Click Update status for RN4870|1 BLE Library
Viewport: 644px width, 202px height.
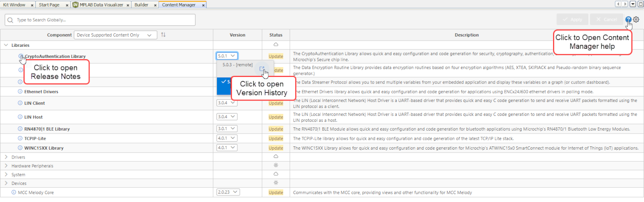coord(276,129)
